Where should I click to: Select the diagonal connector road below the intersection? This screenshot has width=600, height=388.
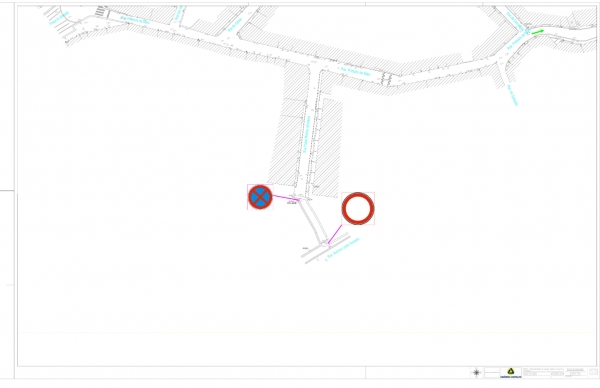tap(313, 221)
